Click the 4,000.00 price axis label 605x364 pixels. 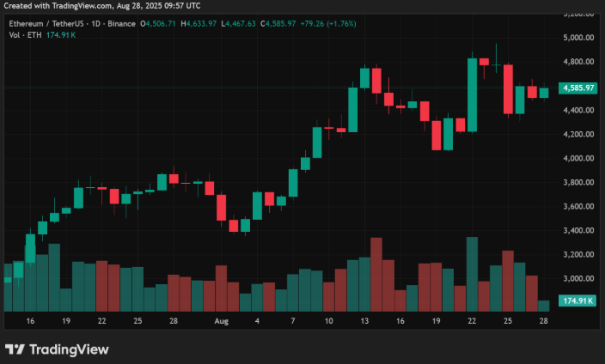point(578,158)
